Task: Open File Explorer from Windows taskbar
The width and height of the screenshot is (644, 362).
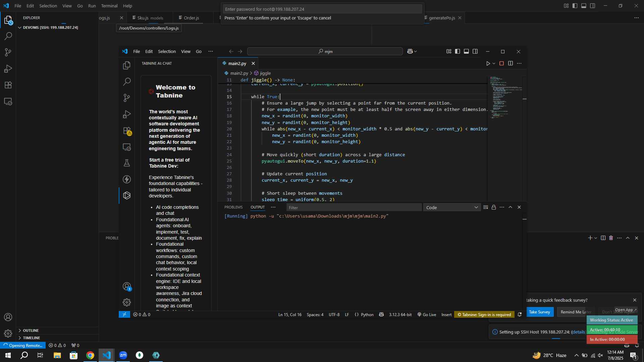Action: (x=57, y=355)
